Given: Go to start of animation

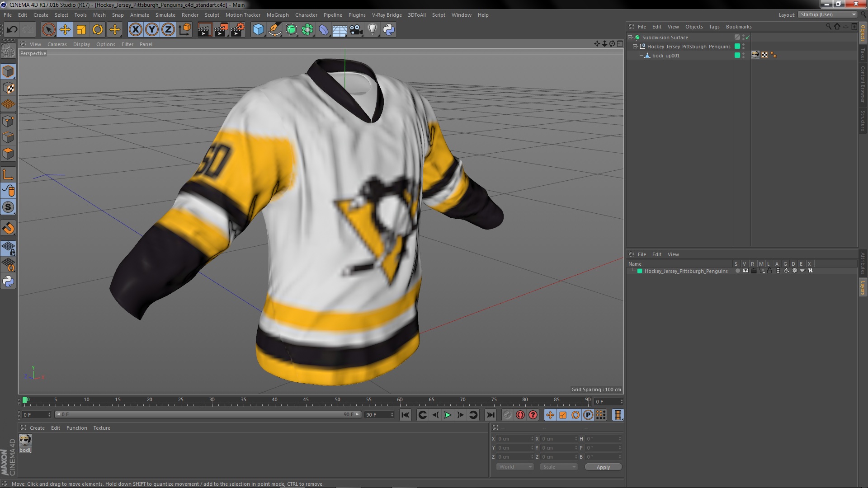Looking at the screenshot, I should (406, 415).
